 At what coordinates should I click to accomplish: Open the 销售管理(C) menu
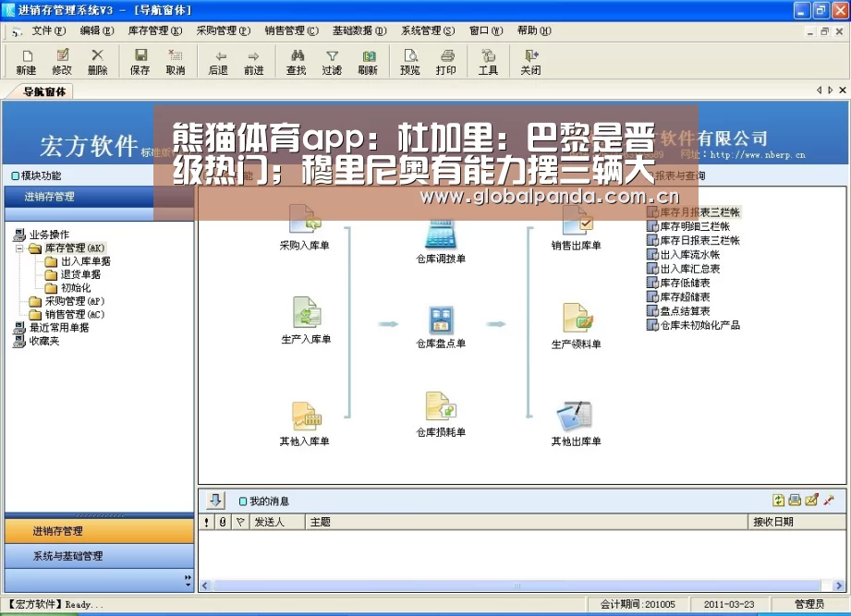[x=292, y=30]
